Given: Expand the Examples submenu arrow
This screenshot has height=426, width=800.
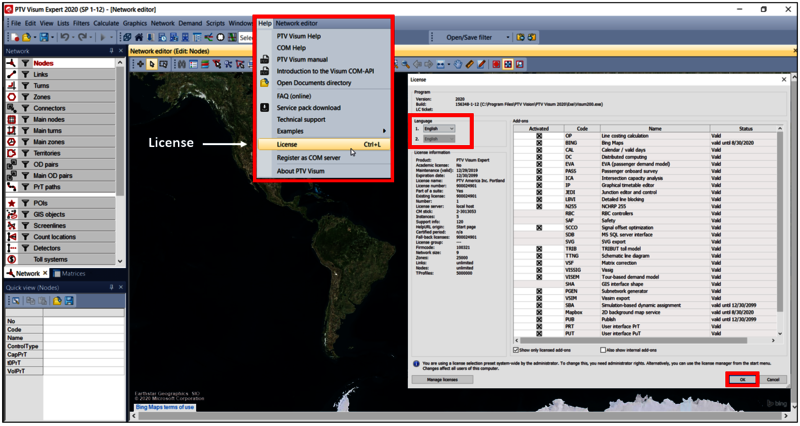Looking at the screenshot, I should 384,131.
